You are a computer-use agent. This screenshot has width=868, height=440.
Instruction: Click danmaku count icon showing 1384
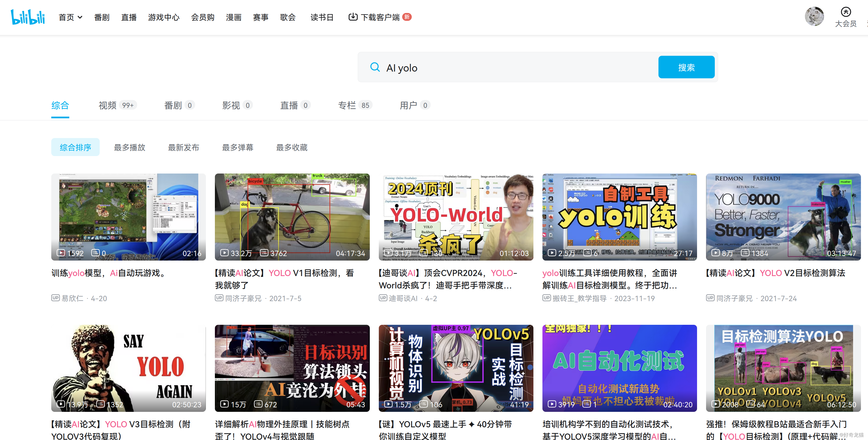(x=745, y=253)
